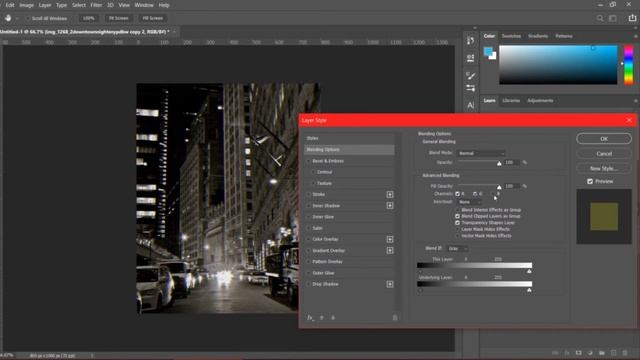Select Inner Glow in styles list
The width and height of the screenshot is (640, 360).
[323, 217]
